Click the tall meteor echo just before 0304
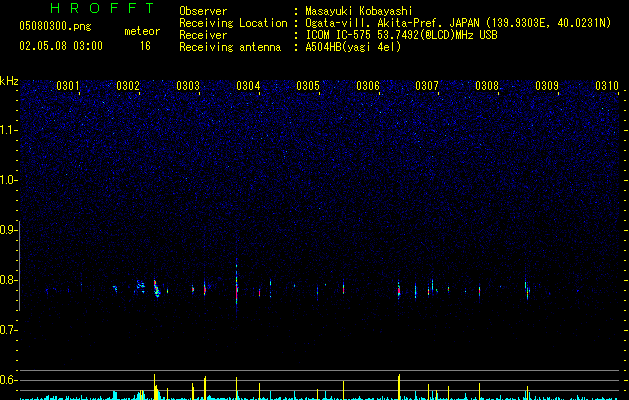The height and width of the screenshot is (400, 629). (237, 287)
